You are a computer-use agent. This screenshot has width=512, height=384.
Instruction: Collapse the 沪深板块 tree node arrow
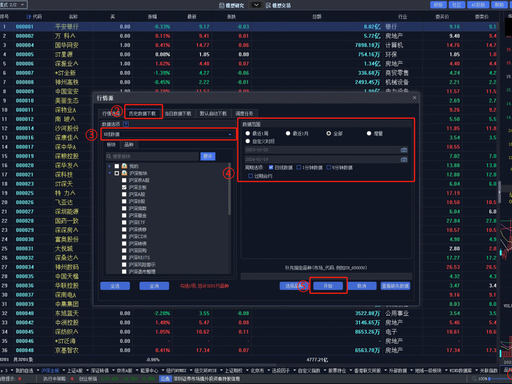click(x=109, y=173)
